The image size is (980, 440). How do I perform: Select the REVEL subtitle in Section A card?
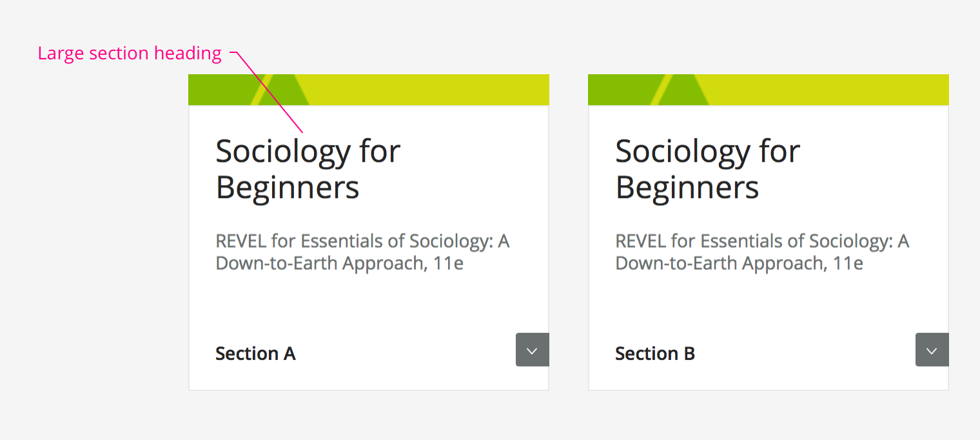pos(362,252)
